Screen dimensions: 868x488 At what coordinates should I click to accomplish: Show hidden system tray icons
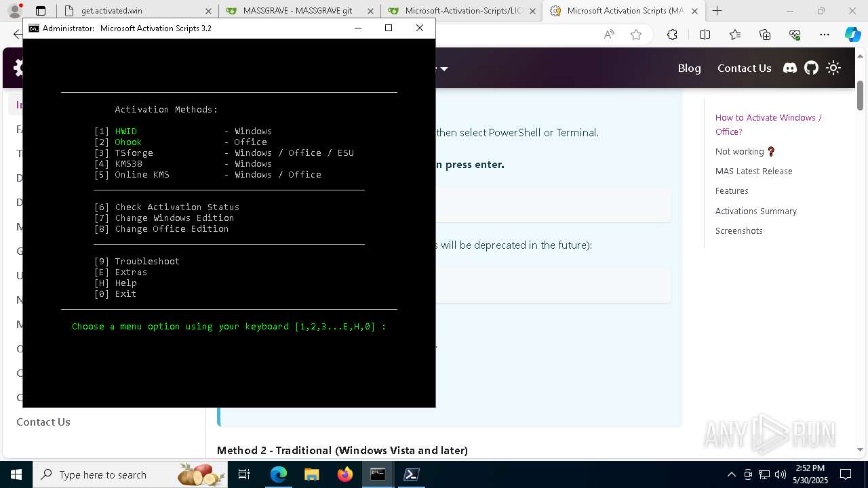[x=731, y=474]
